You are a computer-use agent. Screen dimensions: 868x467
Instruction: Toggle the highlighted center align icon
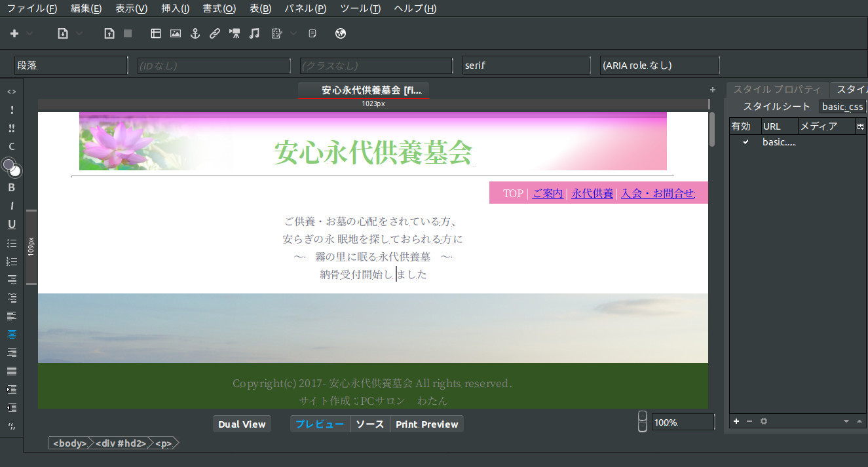12,334
